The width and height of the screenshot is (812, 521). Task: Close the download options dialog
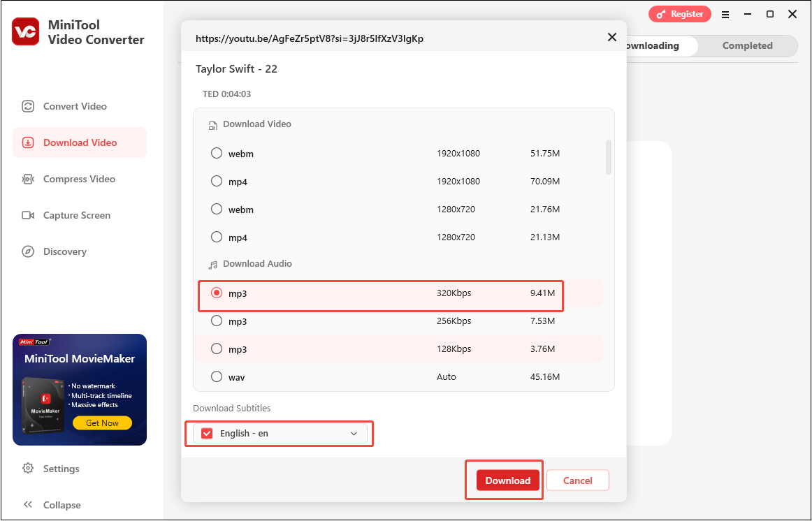coord(612,37)
